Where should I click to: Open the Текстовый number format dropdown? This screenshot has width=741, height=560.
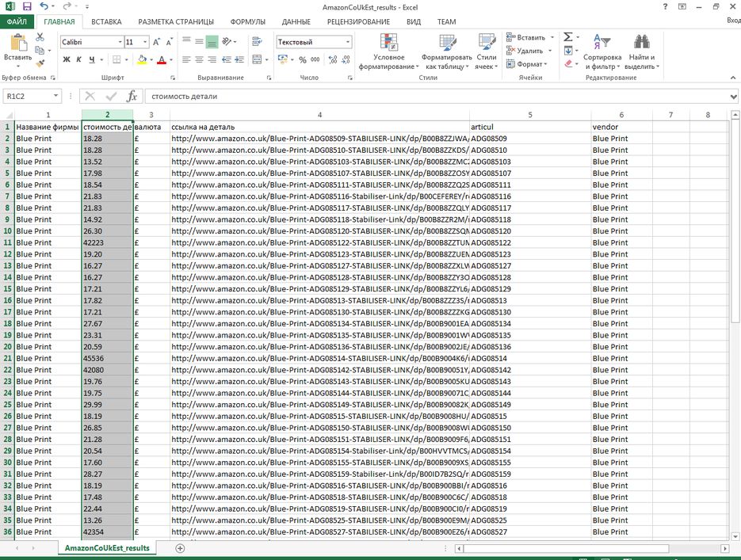pyautogui.click(x=348, y=42)
